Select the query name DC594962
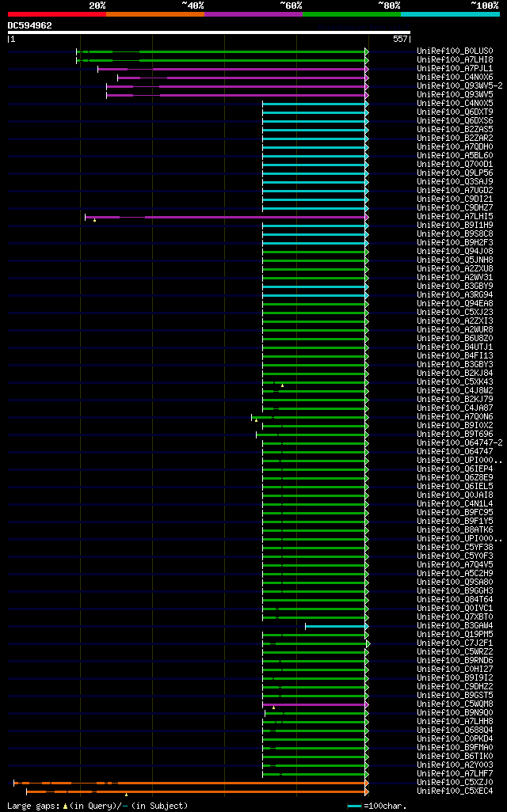Image resolution: width=507 pixels, height=812 pixels. pyautogui.click(x=29, y=25)
